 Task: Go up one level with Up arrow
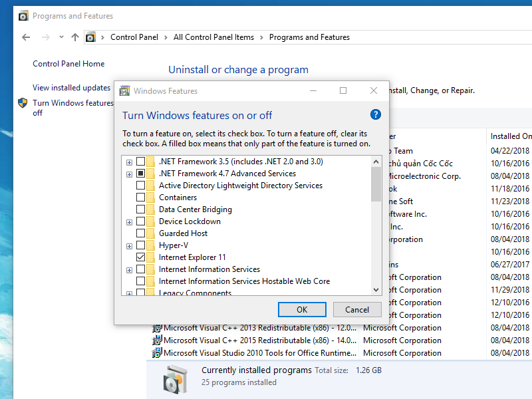[x=75, y=37]
